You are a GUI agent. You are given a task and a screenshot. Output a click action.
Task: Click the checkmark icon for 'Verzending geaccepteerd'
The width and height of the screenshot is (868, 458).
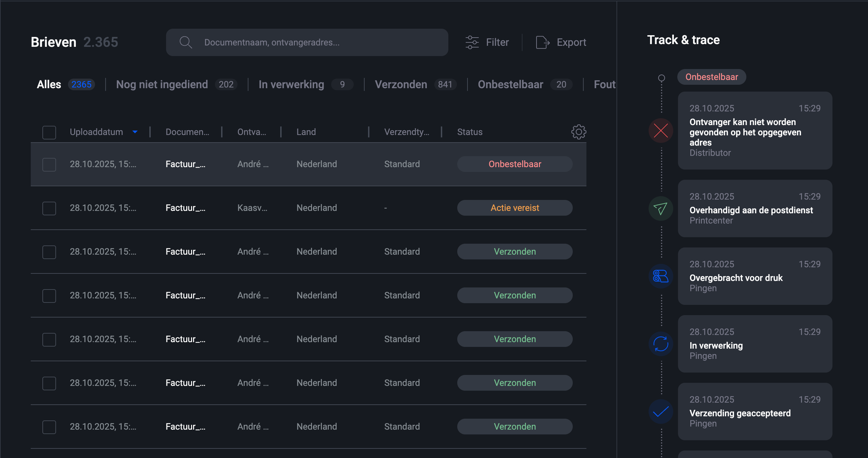(660, 411)
